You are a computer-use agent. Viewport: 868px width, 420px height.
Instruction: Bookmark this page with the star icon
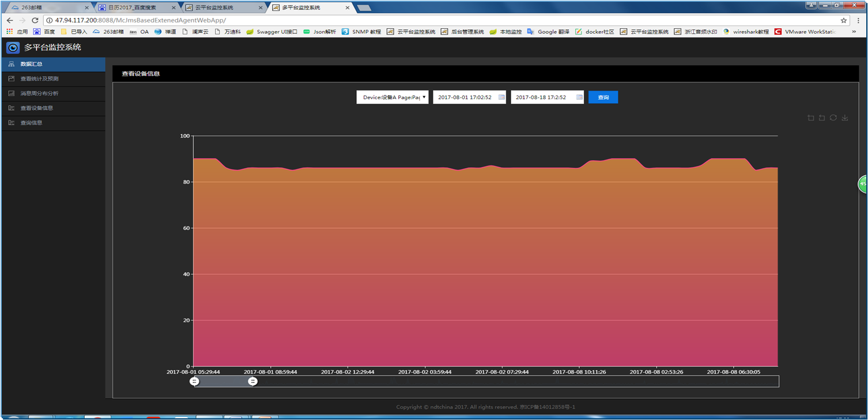pyautogui.click(x=844, y=20)
